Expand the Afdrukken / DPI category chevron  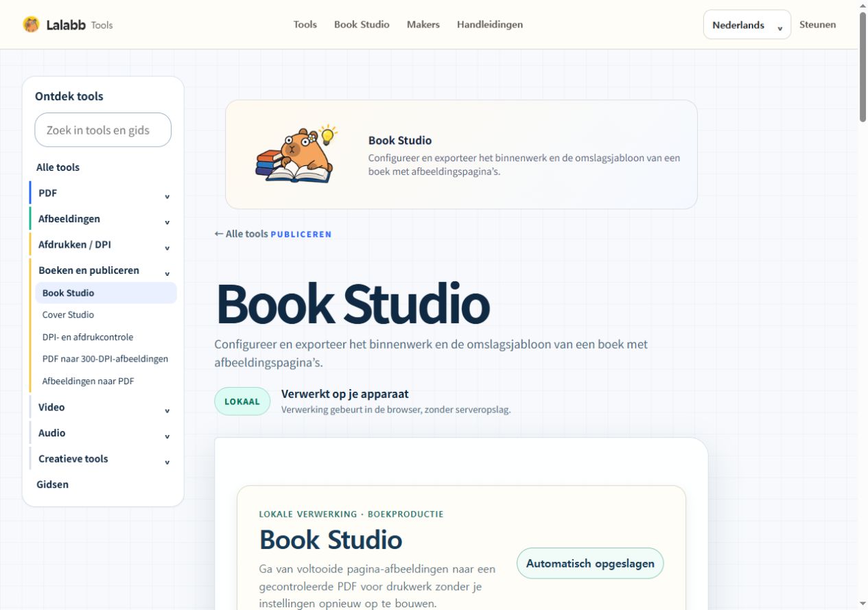167,248
